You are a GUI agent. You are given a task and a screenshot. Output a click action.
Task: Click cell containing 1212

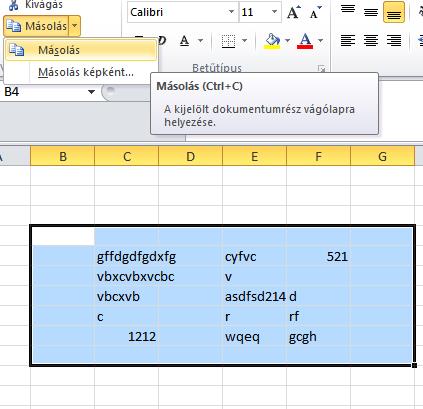click(x=127, y=336)
